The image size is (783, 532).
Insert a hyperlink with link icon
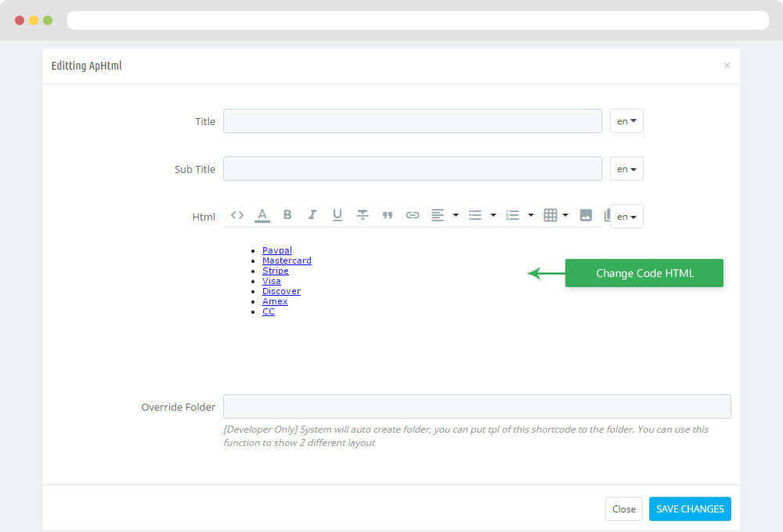click(413, 215)
